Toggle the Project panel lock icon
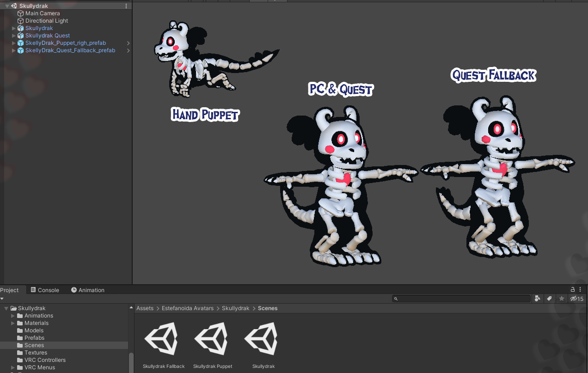The width and height of the screenshot is (588, 373). point(572,289)
